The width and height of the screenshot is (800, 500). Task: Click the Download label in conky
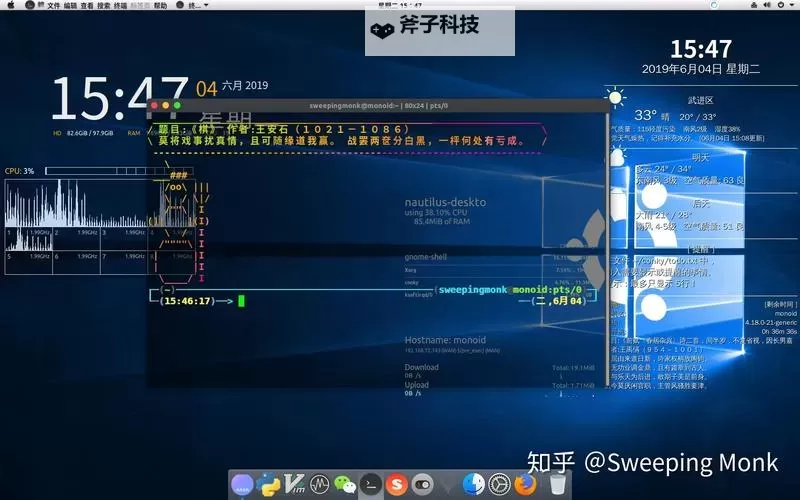point(421,367)
